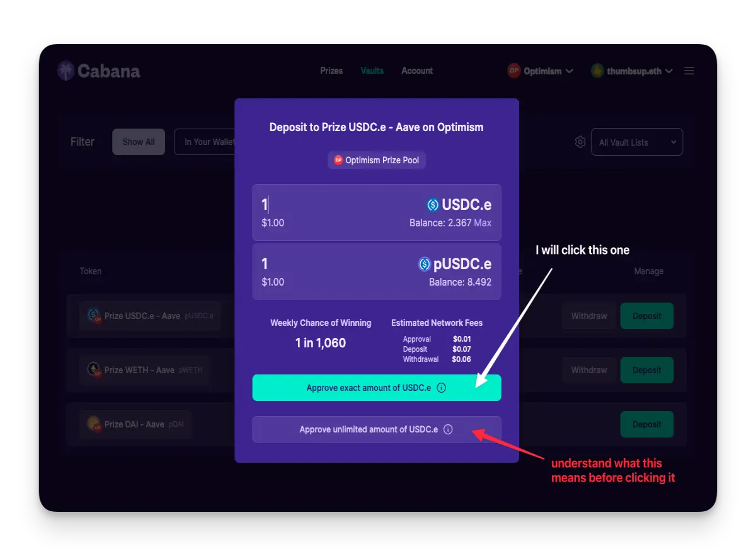Withdraw from Prize WETH - Aave vault
Viewport: 756px width, 556px height.
point(589,370)
